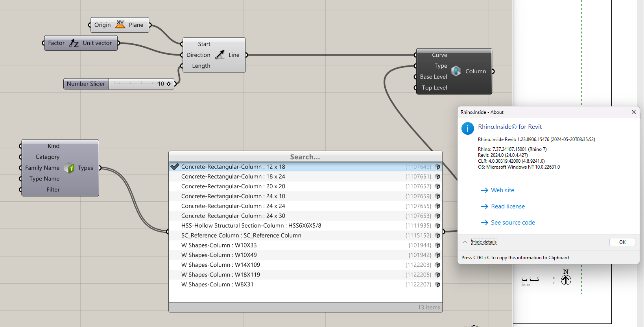Click the cube icon for id 1107649
The image size is (644, 327).
point(437,167)
